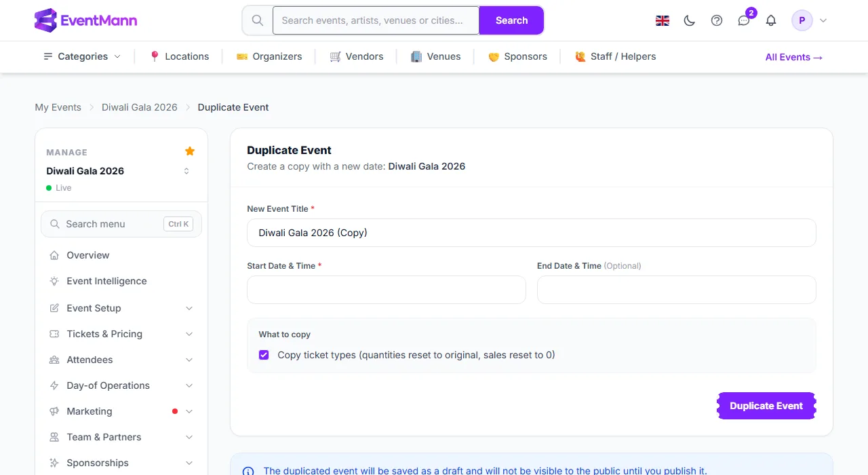The image size is (868, 475).
Task: Click the Day-of Operations bolt icon
Action: tap(54, 385)
